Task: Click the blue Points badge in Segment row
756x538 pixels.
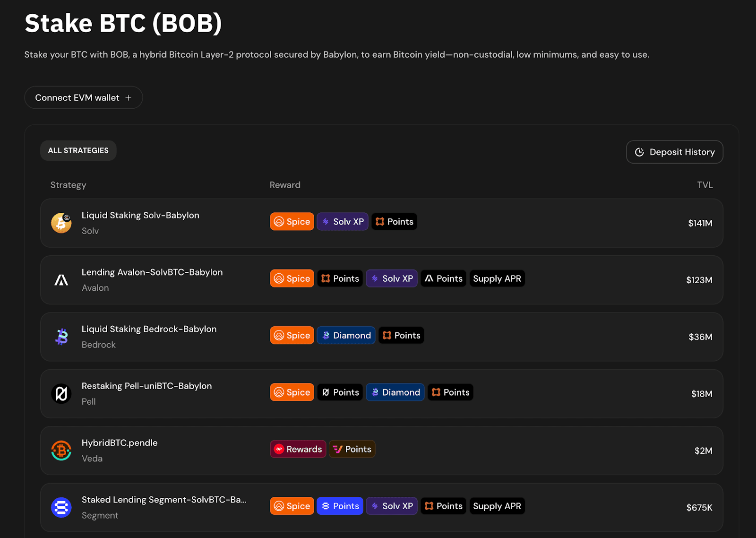Action: [x=340, y=506]
